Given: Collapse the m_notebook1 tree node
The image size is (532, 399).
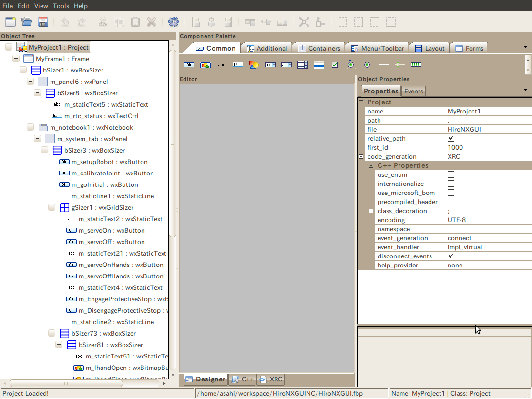Looking at the screenshot, I should point(31,128).
